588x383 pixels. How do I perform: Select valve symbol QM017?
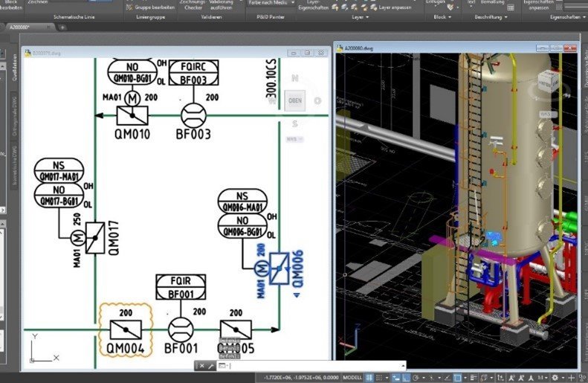[95, 238]
